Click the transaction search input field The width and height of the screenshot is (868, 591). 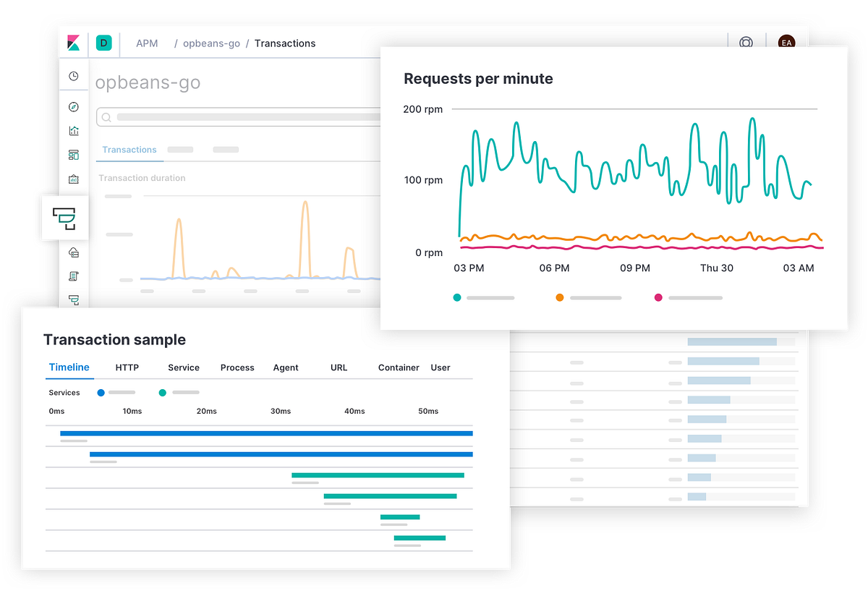pyautogui.click(x=239, y=116)
